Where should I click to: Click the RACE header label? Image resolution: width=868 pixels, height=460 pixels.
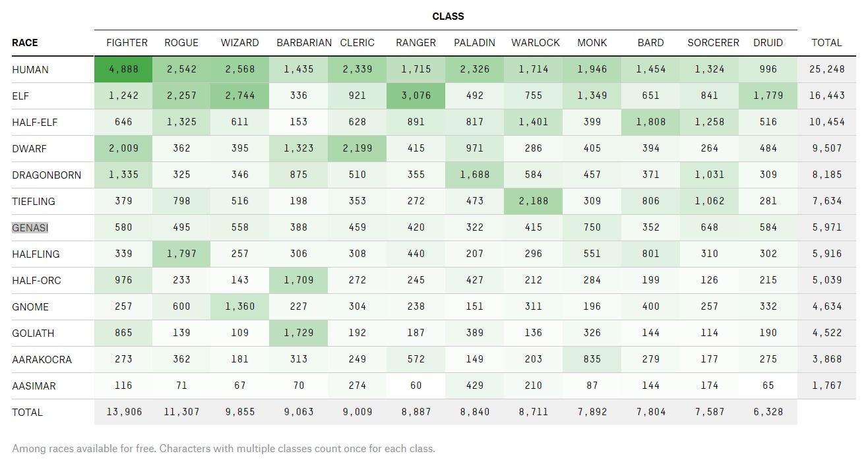click(x=25, y=43)
